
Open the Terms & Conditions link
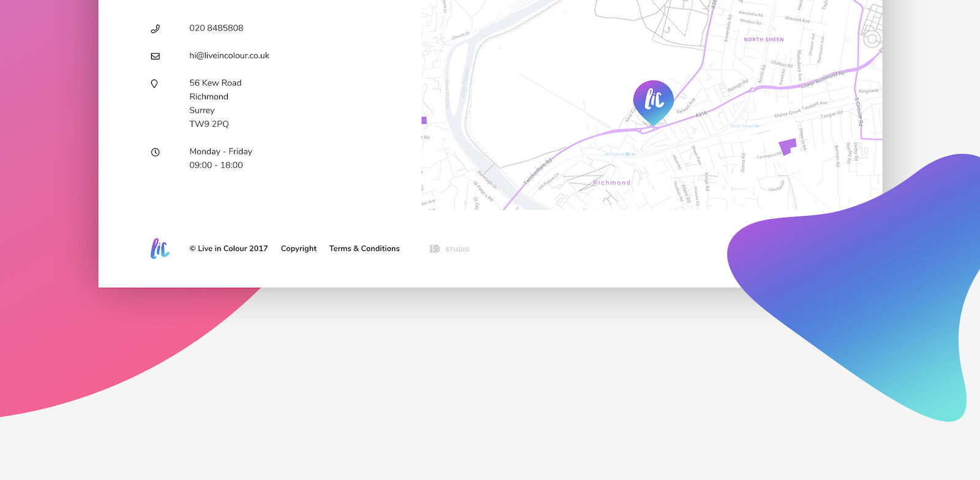tap(364, 249)
